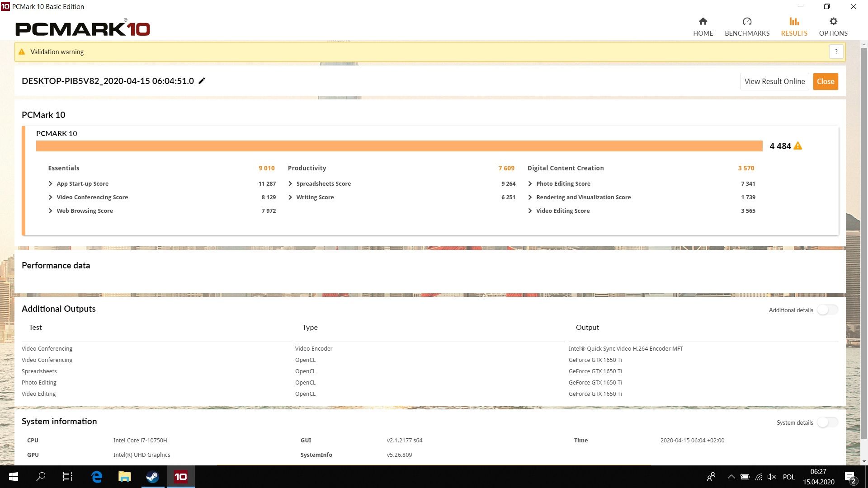
Task: Click the orange Close button
Action: point(826,81)
